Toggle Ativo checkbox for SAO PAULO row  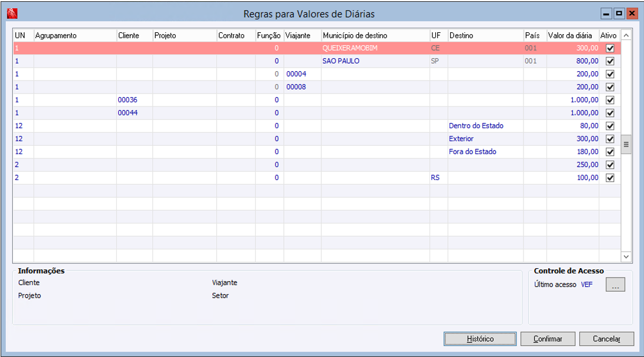coord(610,61)
